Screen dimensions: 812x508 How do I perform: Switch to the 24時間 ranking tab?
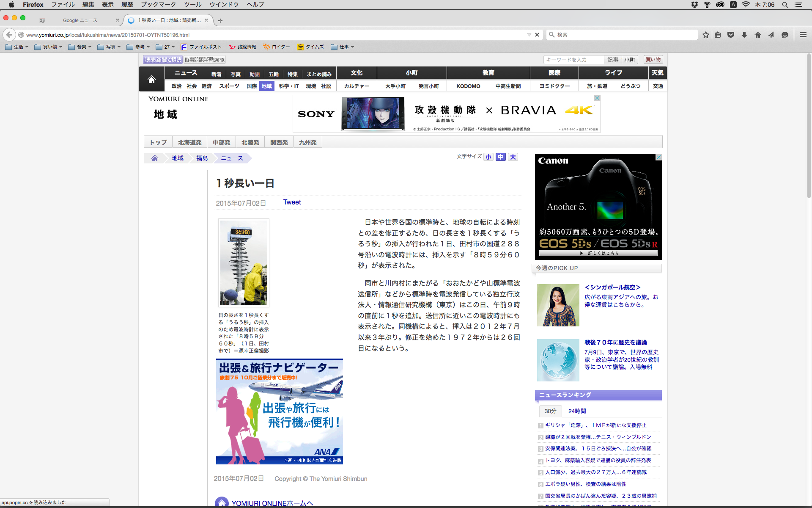click(577, 411)
